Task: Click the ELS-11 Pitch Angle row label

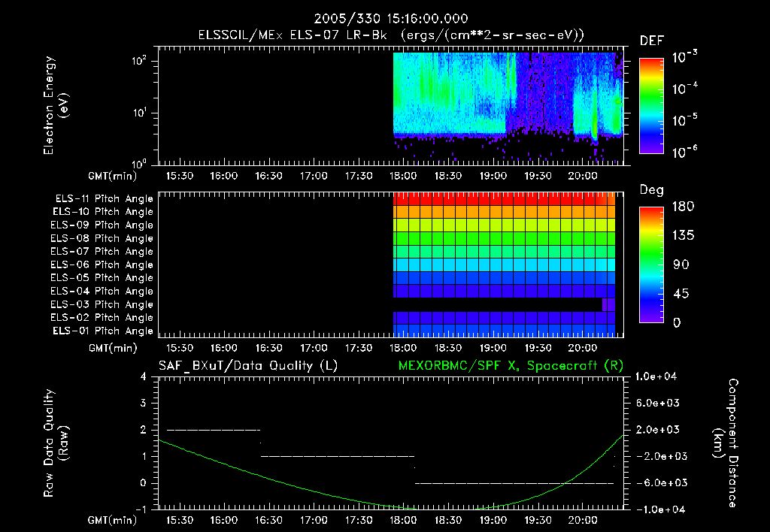Action: (104, 199)
